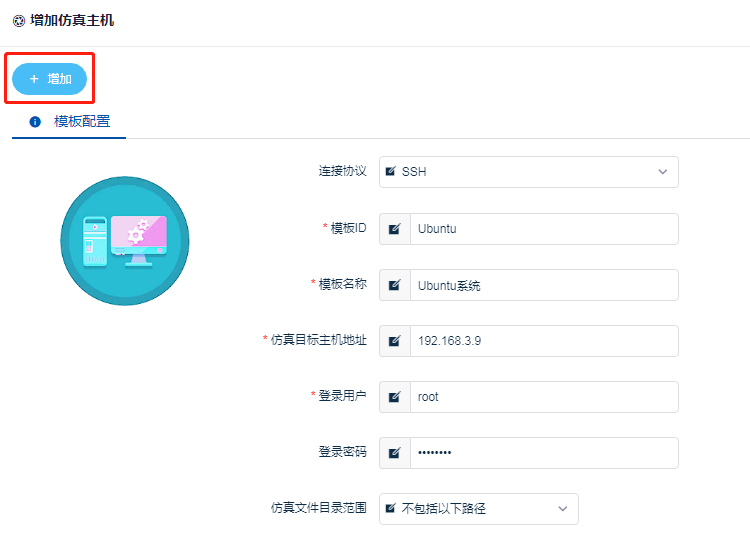The height and width of the screenshot is (539, 750).
Task: Expand the 仿真文件目录范围 chevron arrow
Action: click(x=562, y=509)
